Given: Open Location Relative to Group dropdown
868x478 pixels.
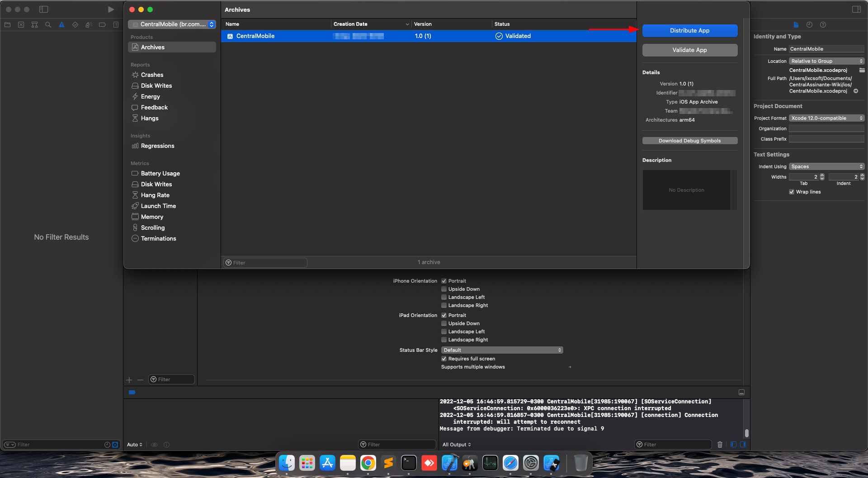Looking at the screenshot, I should pos(826,61).
